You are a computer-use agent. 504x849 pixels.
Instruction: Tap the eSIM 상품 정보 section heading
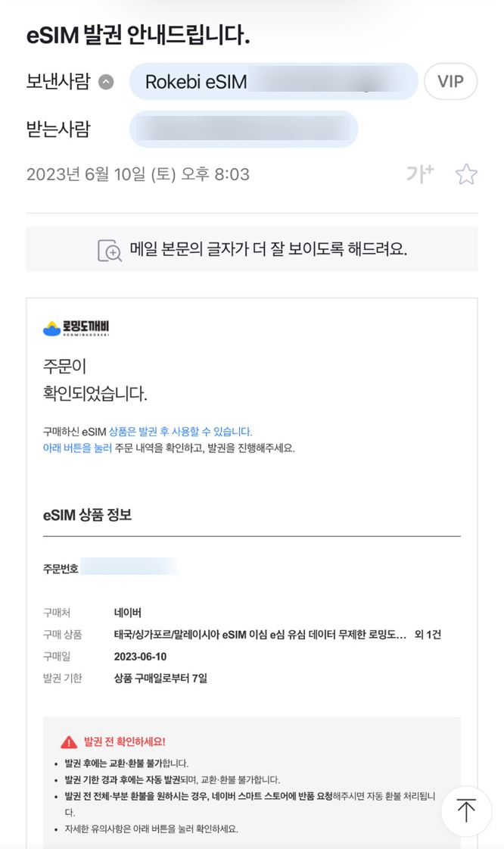tap(87, 514)
